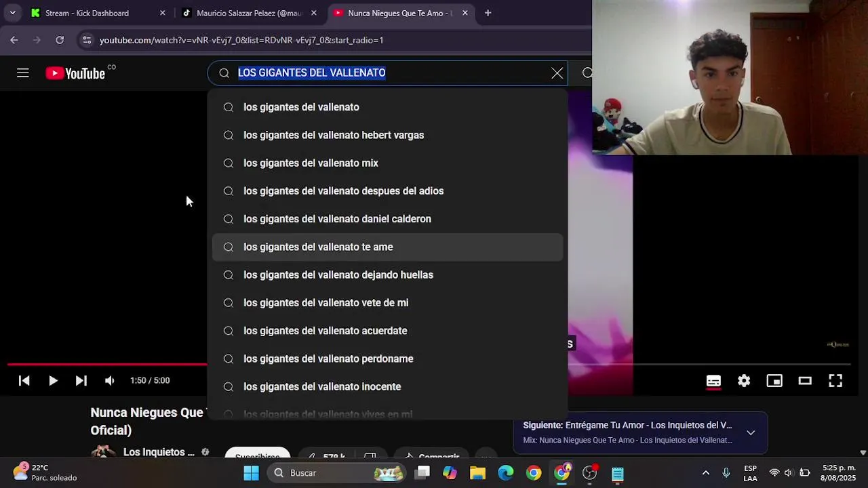Open the tab search dropdown arrow
The width and height of the screenshot is (868, 488).
[x=12, y=13]
